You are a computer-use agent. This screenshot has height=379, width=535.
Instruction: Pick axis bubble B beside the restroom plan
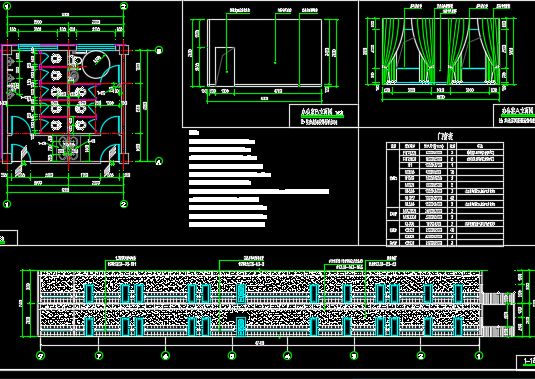(159, 50)
